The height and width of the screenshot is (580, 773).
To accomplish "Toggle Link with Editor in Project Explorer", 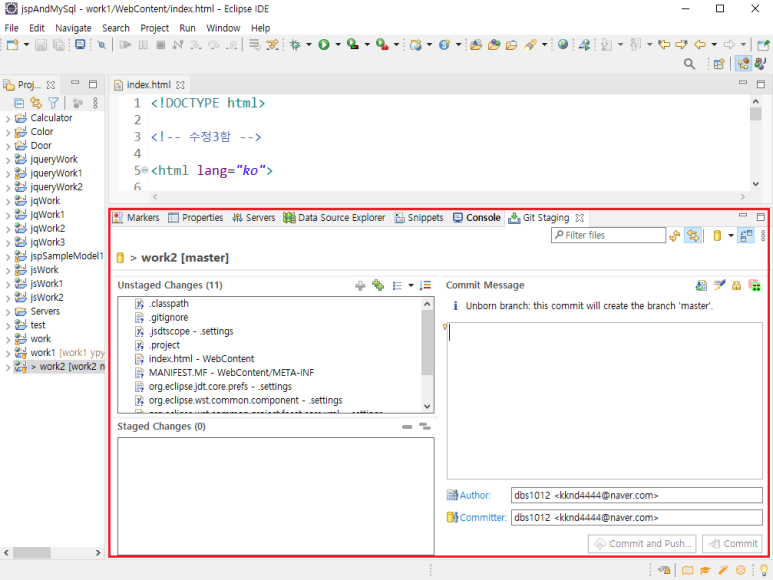I will [35, 102].
